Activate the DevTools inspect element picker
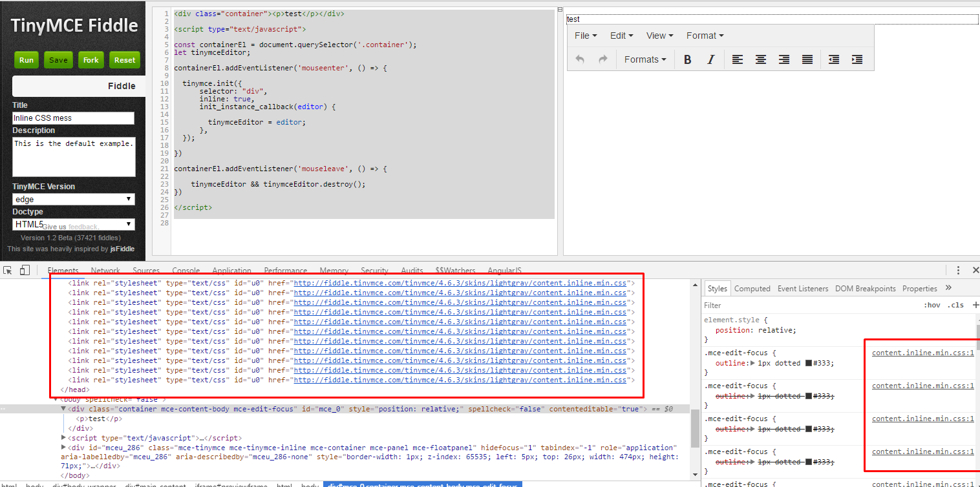Viewport: 980px width, 487px height. click(x=9, y=270)
